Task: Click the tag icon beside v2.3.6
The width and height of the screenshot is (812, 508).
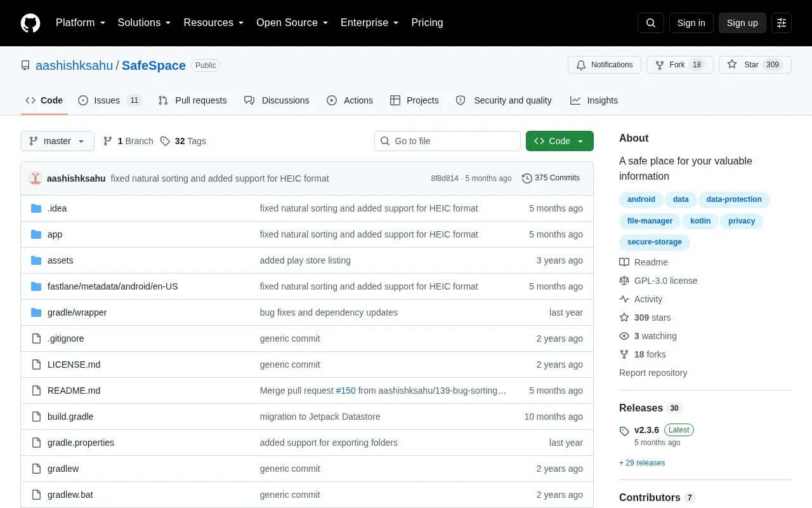Action: [x=624, y=431]
